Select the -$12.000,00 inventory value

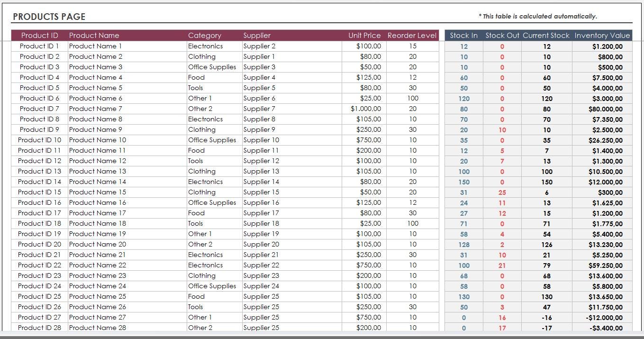(x=602, y=318)
